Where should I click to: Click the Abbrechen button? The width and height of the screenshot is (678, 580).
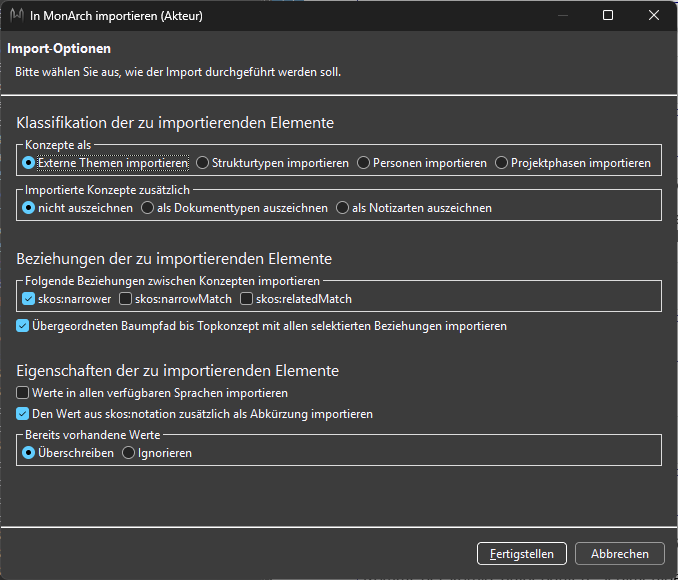click(620, 554)
